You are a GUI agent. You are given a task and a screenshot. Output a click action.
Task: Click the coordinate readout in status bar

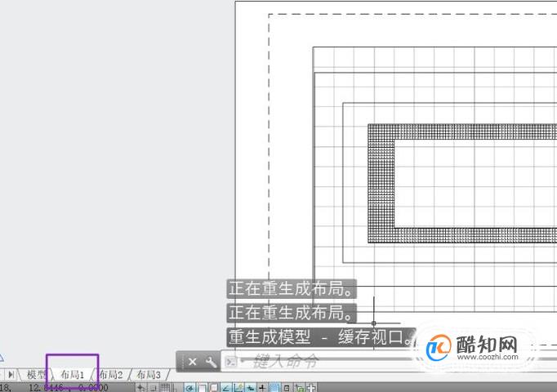click(x=54, y=387)
